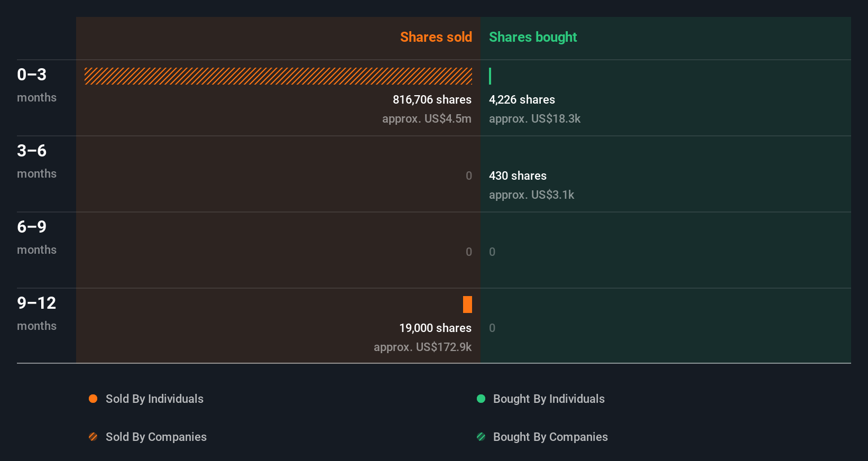
Task: Toggle the Sold By Individuals legend label
Action: click(154, 399)
